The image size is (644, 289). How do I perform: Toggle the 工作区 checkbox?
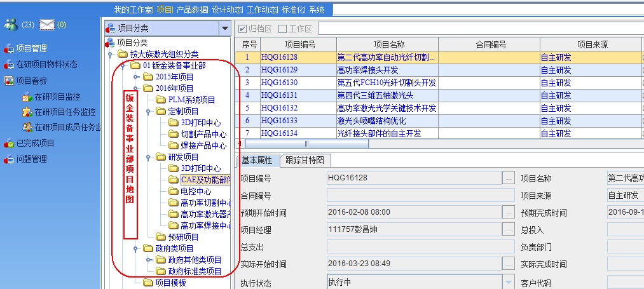(282, 29)
